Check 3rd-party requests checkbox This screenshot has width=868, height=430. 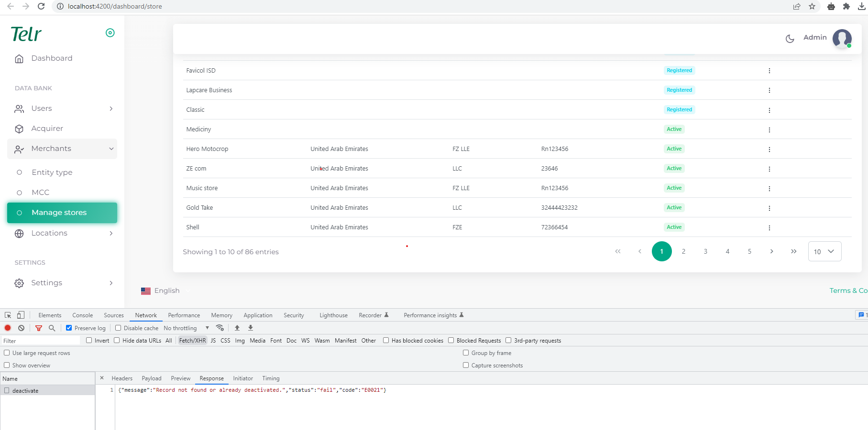tap(508, 340)
